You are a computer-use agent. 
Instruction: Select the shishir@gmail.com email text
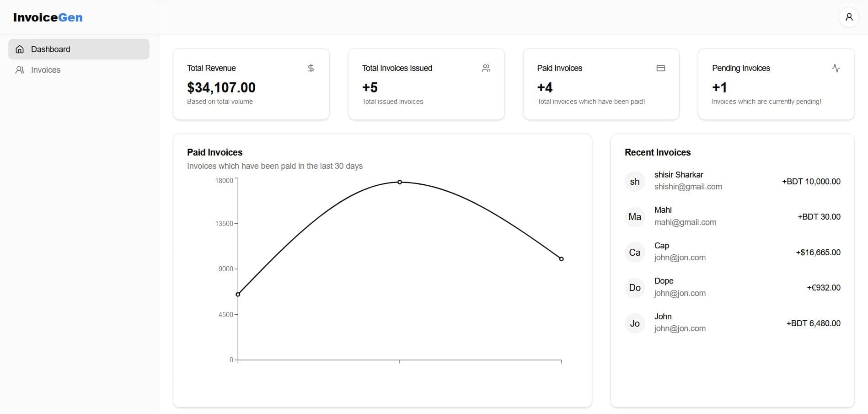(x=688, y=187)
